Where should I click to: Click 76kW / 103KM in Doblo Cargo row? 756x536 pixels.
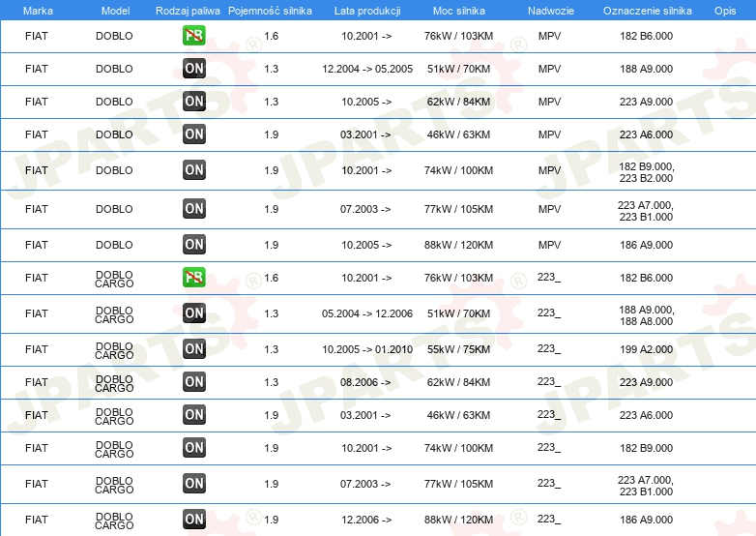tap(458, 278)
